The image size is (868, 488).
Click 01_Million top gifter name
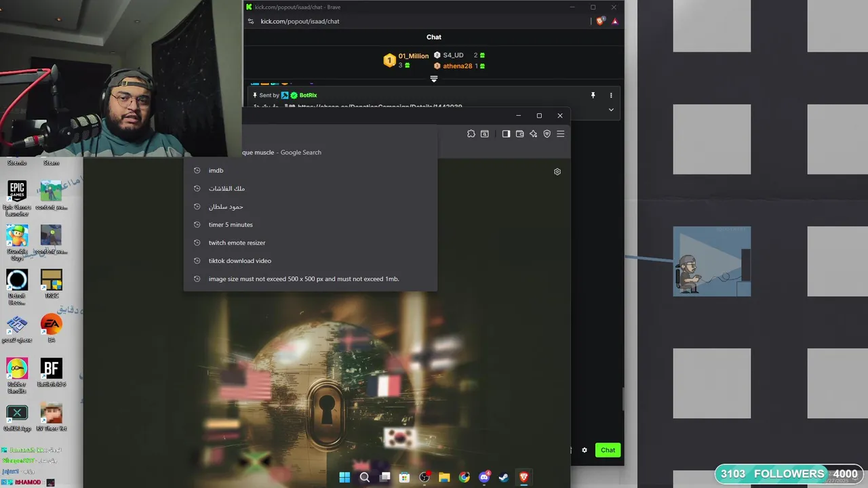414,56
